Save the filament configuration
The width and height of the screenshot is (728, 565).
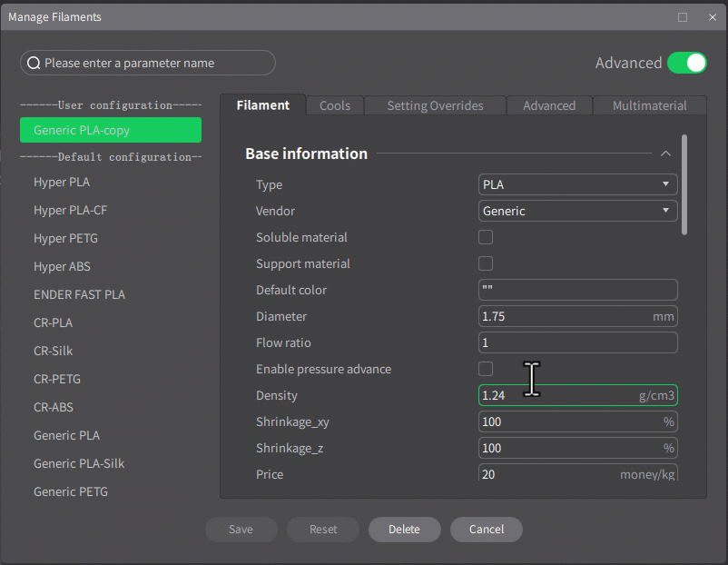point(241,530)
